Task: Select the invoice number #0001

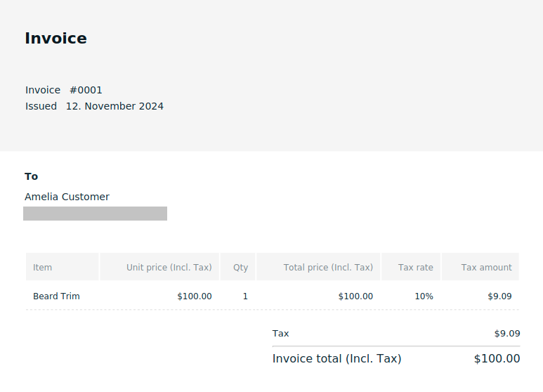Action: (86, 90)
